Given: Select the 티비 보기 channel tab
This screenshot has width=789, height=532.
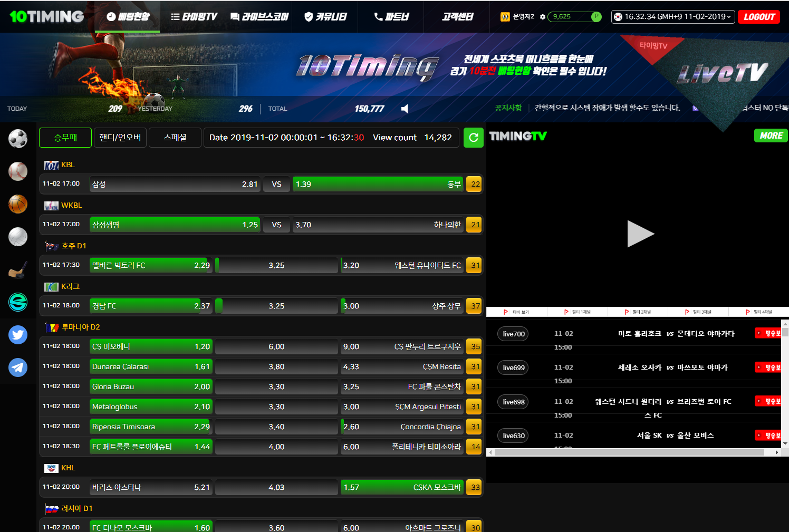Looking at the screenshot, I should (516, 312).
